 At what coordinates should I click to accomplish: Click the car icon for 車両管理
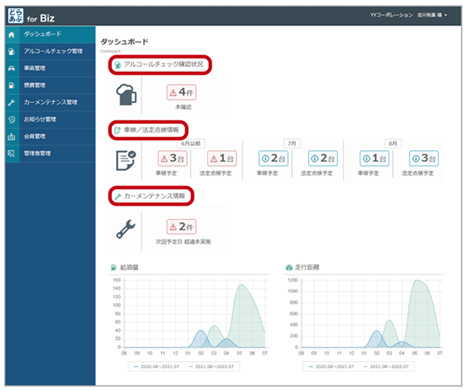click(x=11, y=68)
